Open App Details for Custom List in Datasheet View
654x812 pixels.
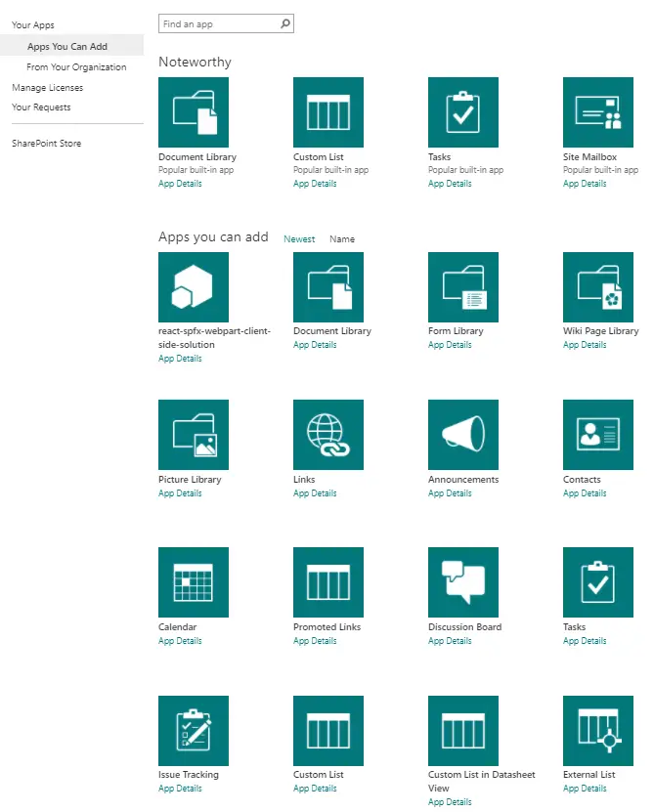pos(450,802)
